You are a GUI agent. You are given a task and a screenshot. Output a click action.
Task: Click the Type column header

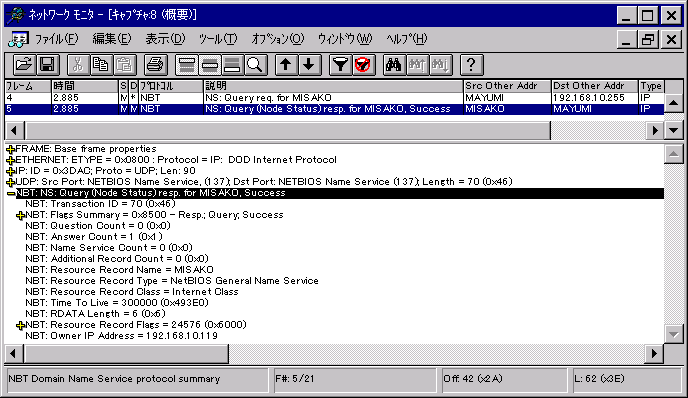651,86
